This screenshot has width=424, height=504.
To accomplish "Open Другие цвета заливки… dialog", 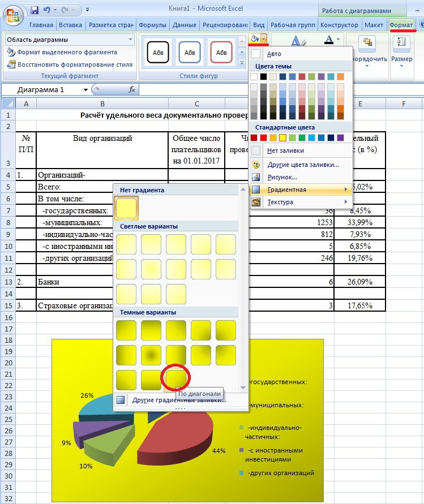I will click(301, 165).
